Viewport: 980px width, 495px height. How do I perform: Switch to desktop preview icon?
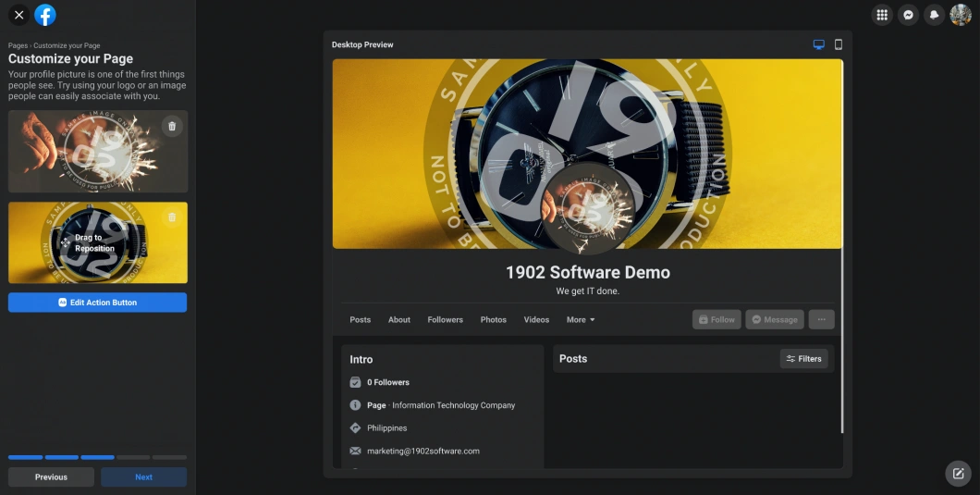coord(819,44)
